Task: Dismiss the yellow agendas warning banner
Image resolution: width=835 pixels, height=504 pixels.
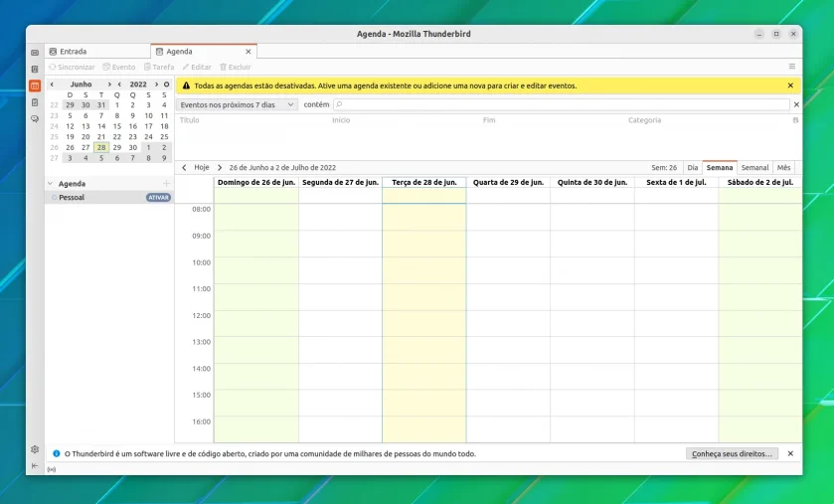Action: pyautogui.click(x=790, y=85)
